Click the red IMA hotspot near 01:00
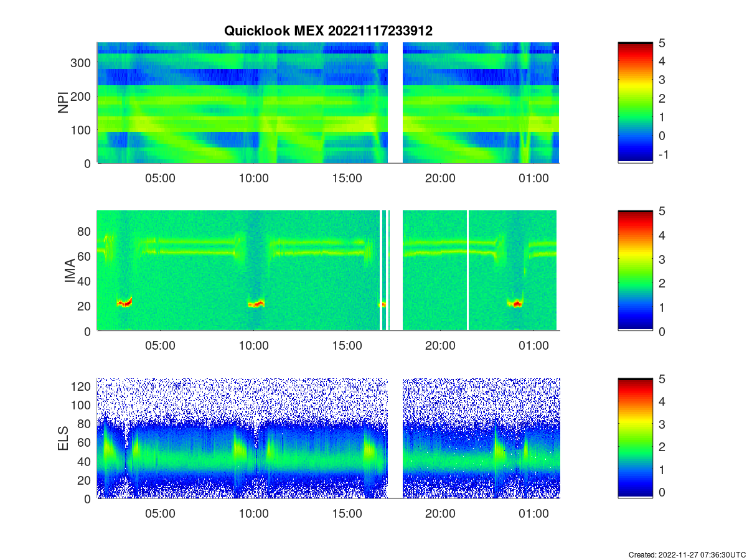The image size is (747, 560). pos(516,304)
